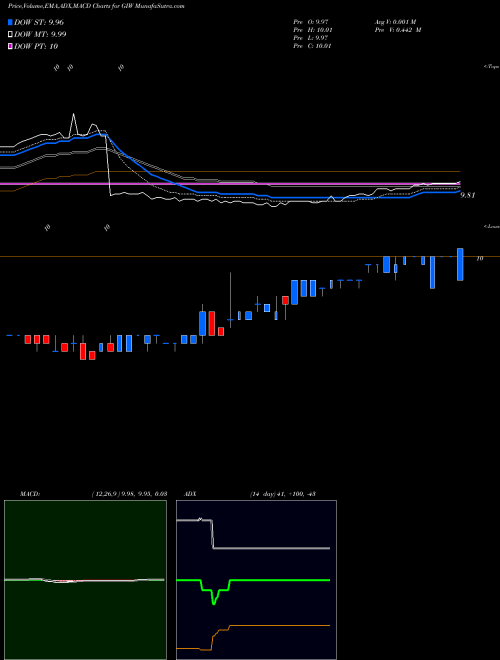500x660 pixels.
Task: Click the blue DOW ST legend swatch
Action: [x=11, y=22]
